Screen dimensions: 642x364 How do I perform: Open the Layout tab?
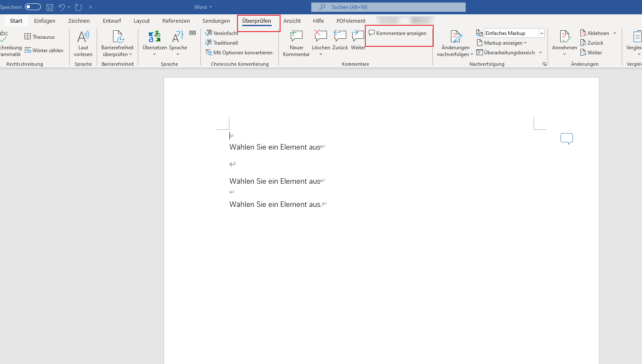tap(142, 21)
